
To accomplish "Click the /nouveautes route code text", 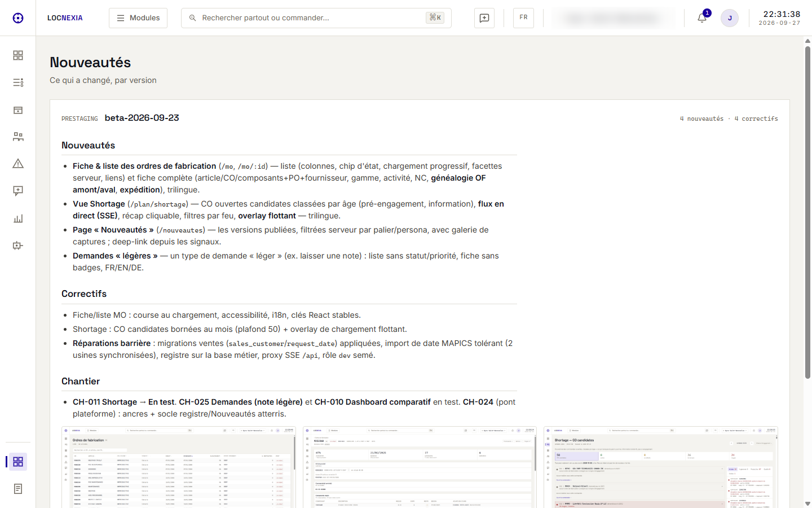I will 181,230.
